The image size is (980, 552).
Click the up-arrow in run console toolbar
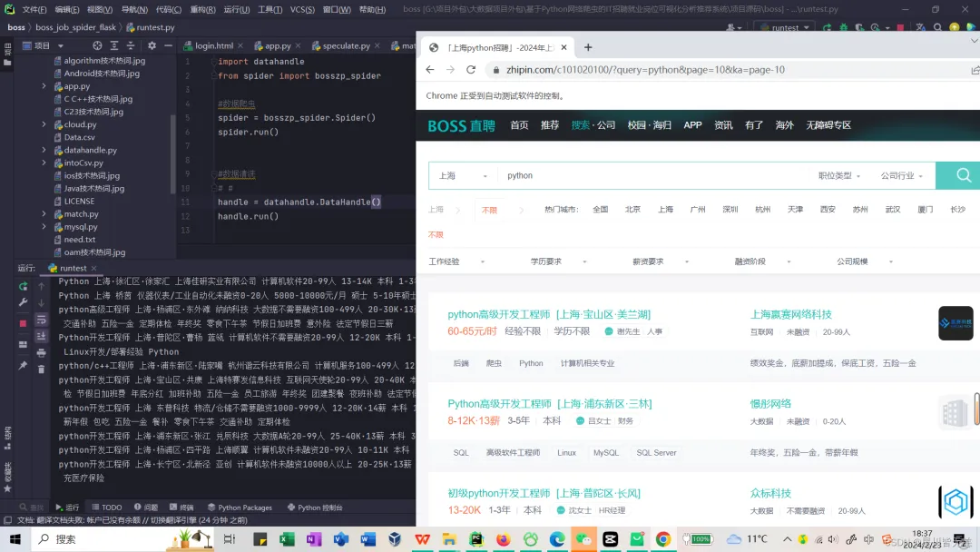tap(41, 286)
